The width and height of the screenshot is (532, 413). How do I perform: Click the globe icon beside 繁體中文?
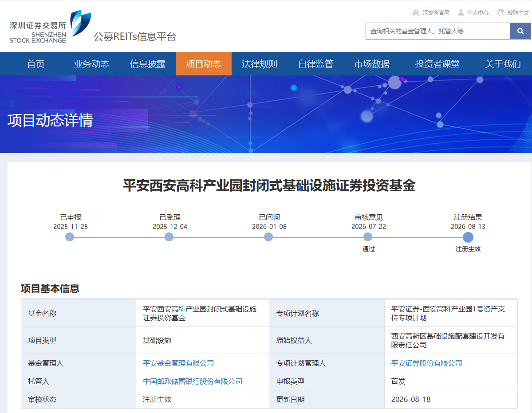click(x=501, y=12)
